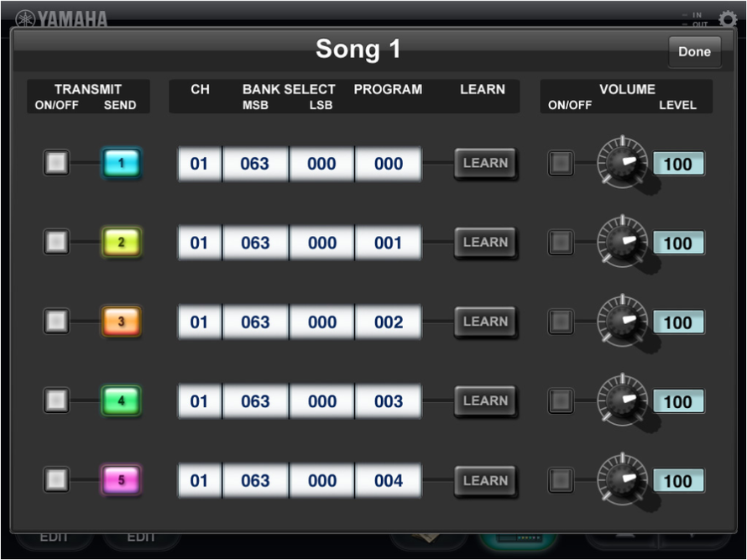The width and height of the screenshot is (747, 560).
Task: Select channel field in row 5
Action: tap(199, 480)
